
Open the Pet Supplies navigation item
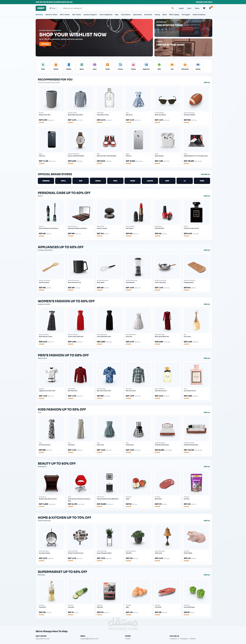186,14
